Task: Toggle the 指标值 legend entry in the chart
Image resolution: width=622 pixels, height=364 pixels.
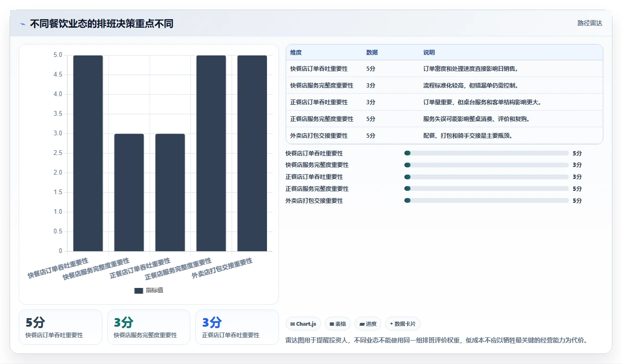Action: click(149, 290)
